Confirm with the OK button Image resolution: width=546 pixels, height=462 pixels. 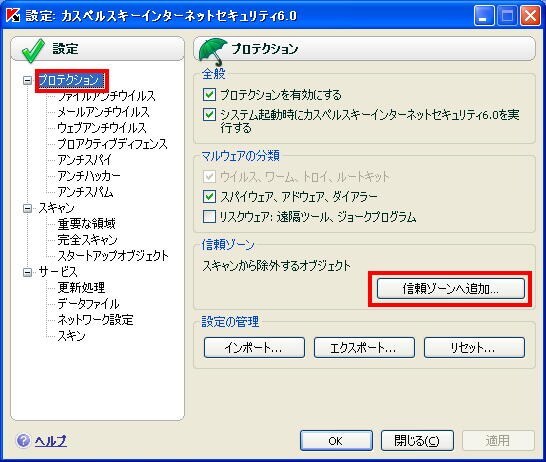click(x=336, y=441)
